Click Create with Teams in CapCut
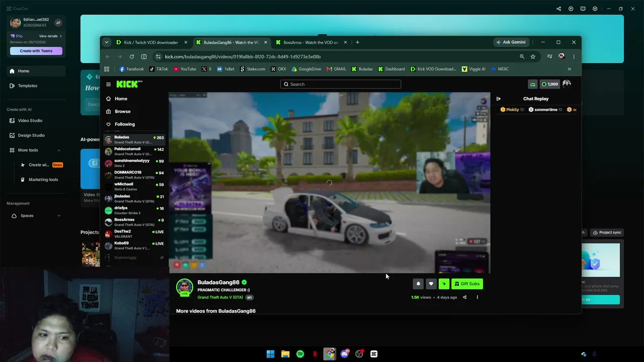 coord(36,51)
